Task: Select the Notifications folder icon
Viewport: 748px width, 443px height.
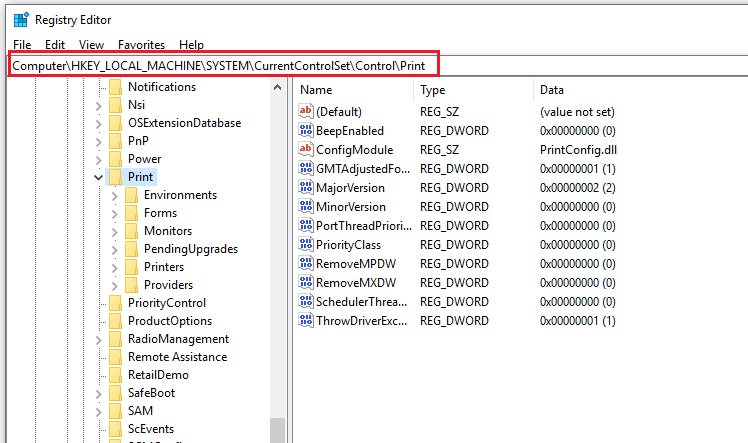Action: [x=115, y=87]
